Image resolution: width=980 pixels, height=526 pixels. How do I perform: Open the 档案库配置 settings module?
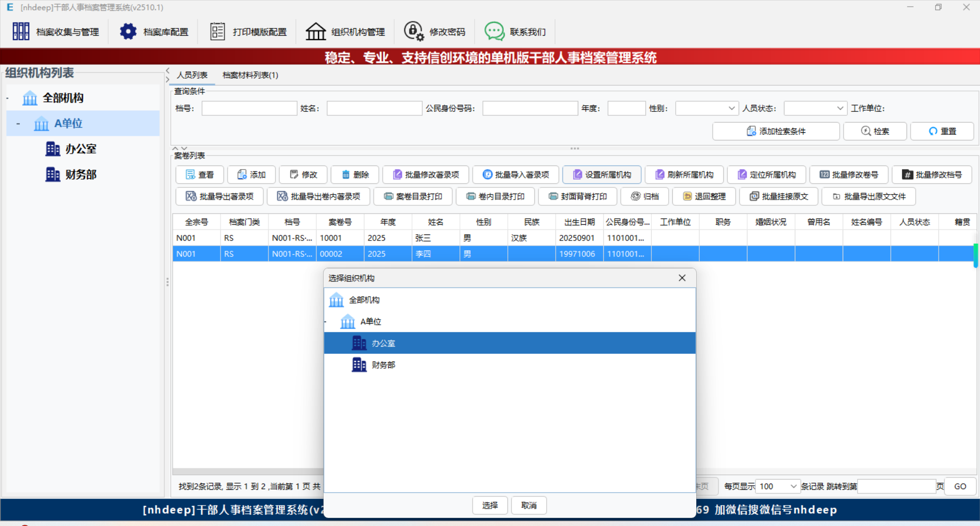(153, 31)
